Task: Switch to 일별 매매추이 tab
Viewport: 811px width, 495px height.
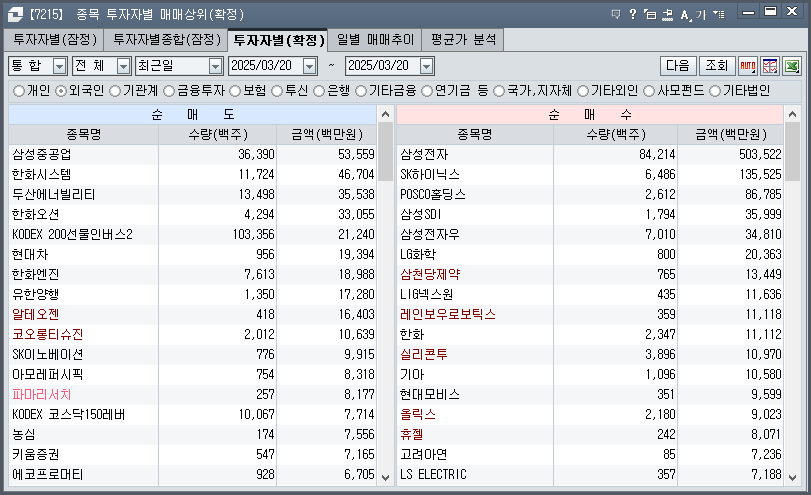Action: 375,40
